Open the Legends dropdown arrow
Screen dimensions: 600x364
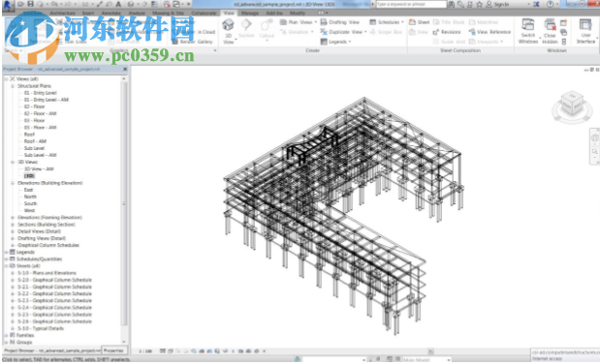point(350,42)
